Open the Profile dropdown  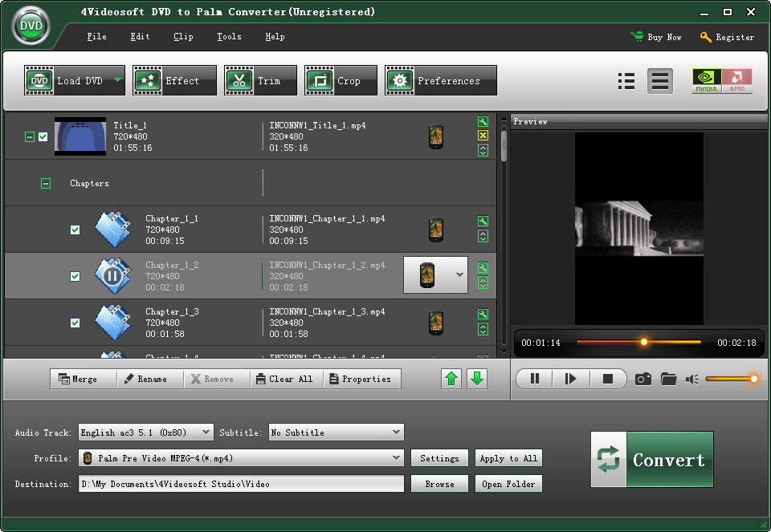coord(241,458)
